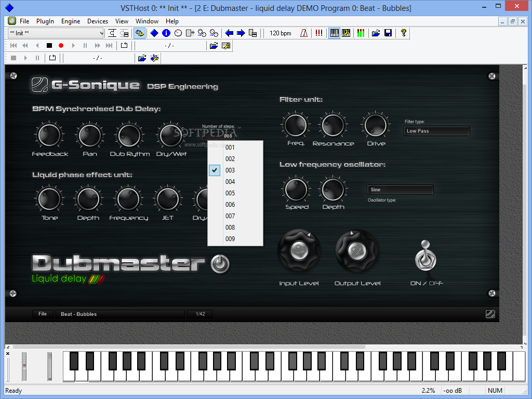Choose 006 in the steps list

[235, 205]
